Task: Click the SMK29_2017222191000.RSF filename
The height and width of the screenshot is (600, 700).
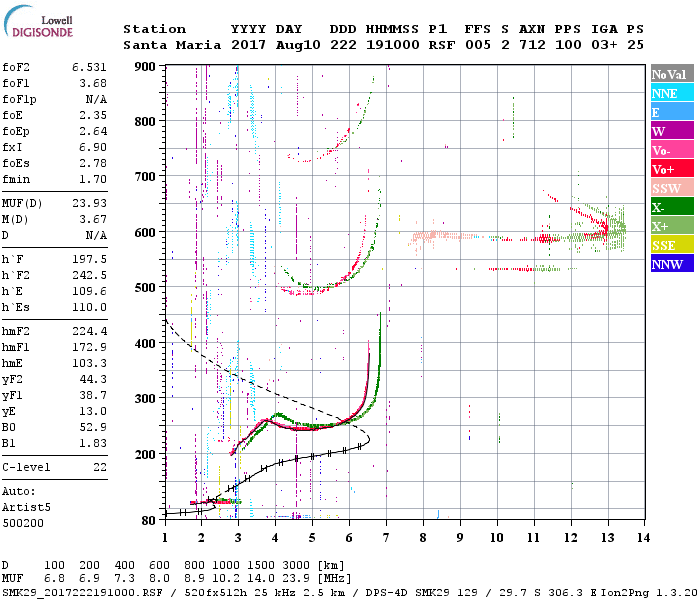Action: pyautogui.click(x=83, y=592)
